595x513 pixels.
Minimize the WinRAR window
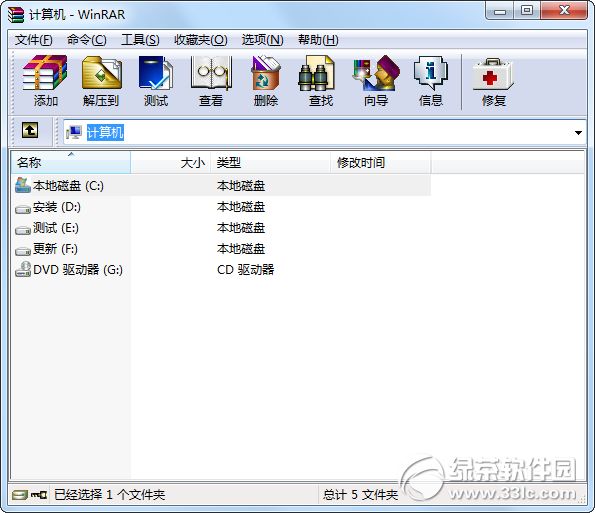[500, 11]
